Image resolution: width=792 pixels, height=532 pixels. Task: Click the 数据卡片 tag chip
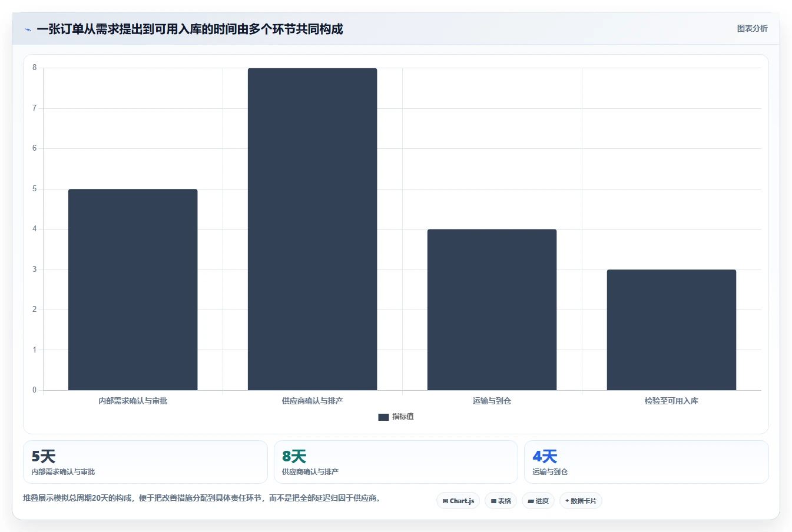[x=581, y=501]
